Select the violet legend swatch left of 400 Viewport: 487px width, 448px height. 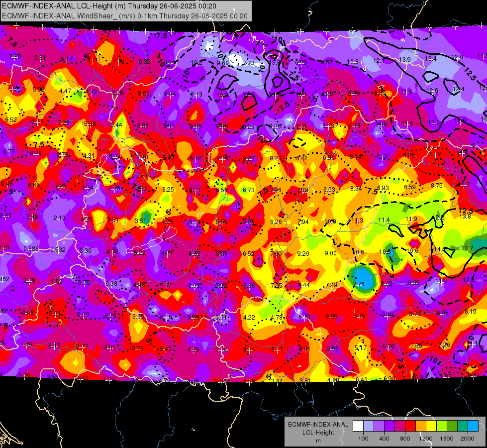(x=379, y=426)
